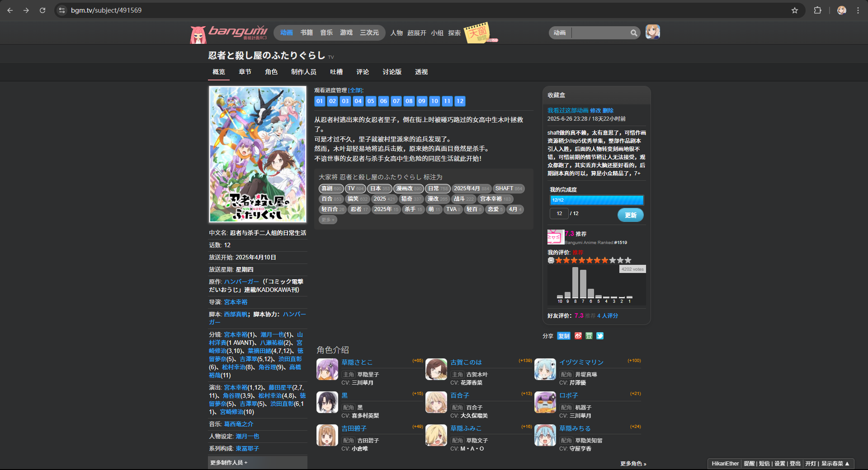This screenshot has width=868, height=470.
Task: Open 草隠みちる character avatar
Action: click(x=545, y=435)
